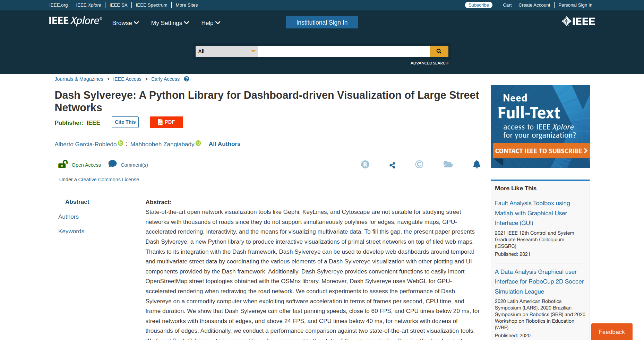The image size is (644, 340).
Task: Open author Alberto Garcia-Robledo's page
Action: (86, 144)
